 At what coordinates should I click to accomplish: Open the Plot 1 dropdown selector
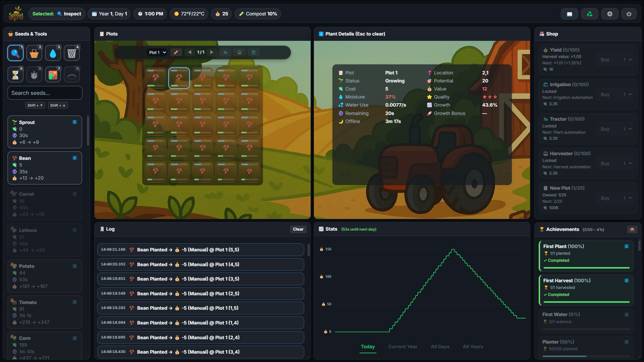pos(157,52)
